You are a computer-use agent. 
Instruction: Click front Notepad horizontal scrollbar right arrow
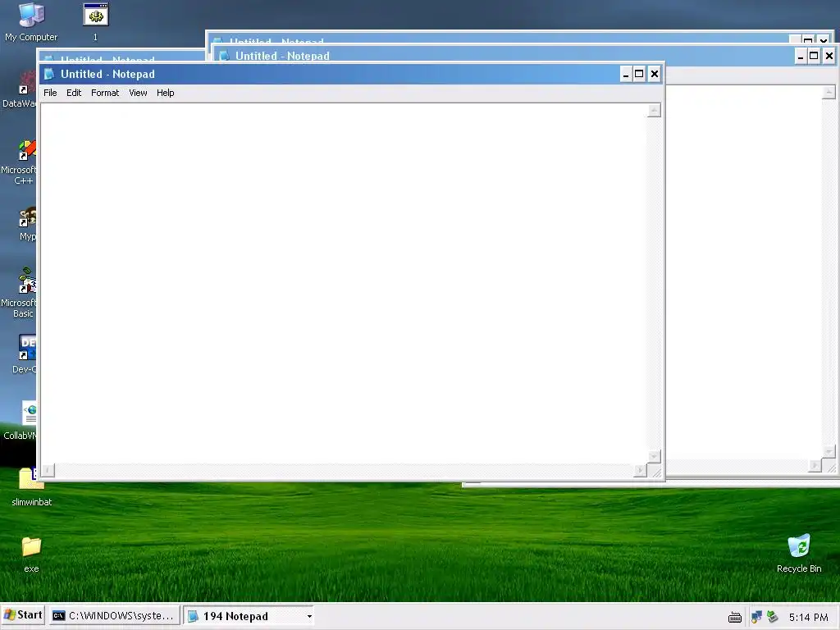[640, 470]
